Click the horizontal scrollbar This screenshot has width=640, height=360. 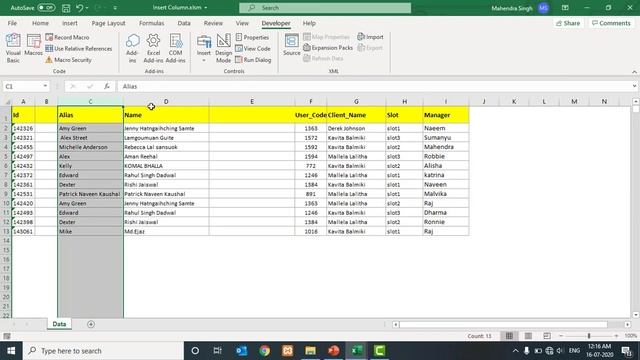[x=503, y=324]
